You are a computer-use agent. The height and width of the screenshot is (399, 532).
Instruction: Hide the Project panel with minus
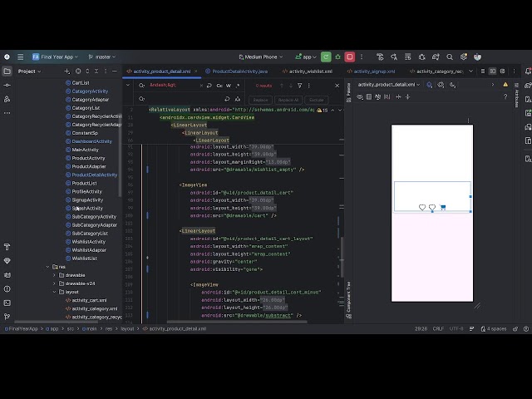coord(115,71)
